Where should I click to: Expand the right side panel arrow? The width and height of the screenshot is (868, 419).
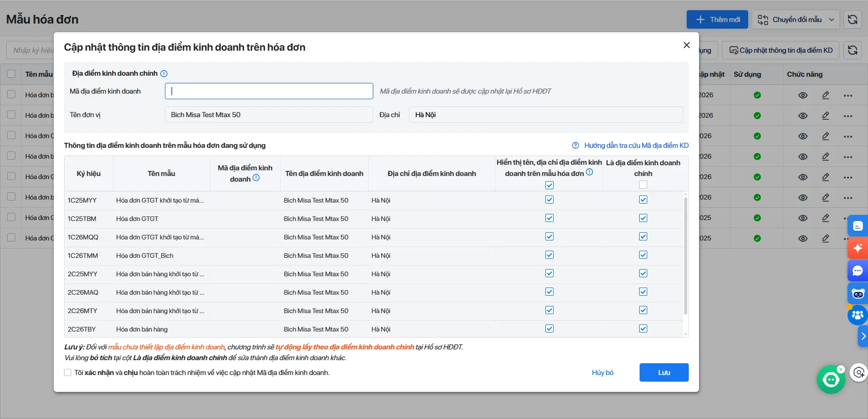pos(863,336)
